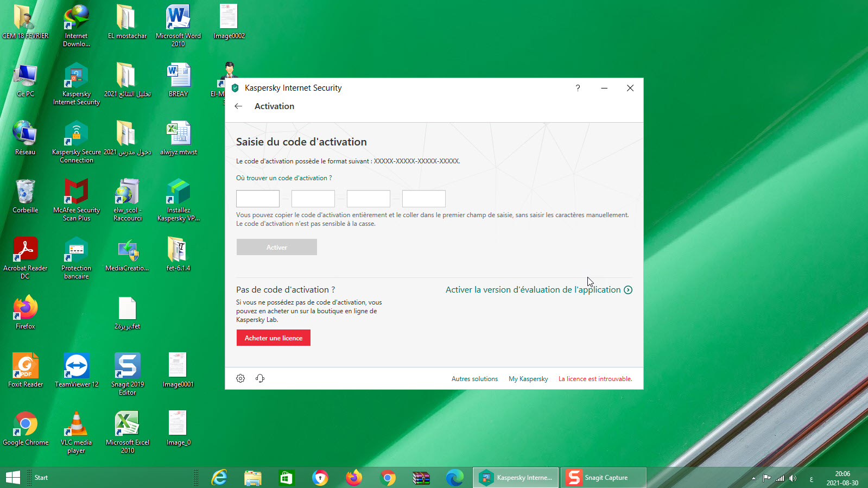Viewport: 868px width, 488px height.
Task: Open the Kaspersky settings gear icon
Action: pyautogui.click(x=240, y=378)
